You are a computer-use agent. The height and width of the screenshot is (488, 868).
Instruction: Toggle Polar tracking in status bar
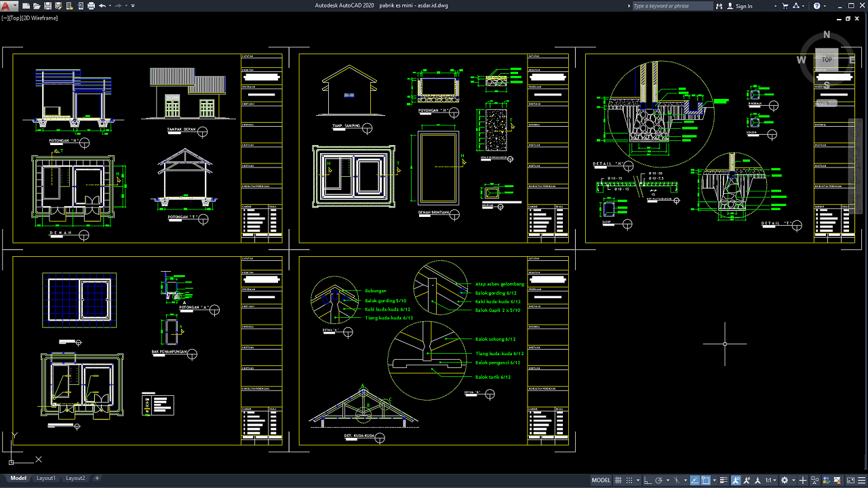pos(659,480)
